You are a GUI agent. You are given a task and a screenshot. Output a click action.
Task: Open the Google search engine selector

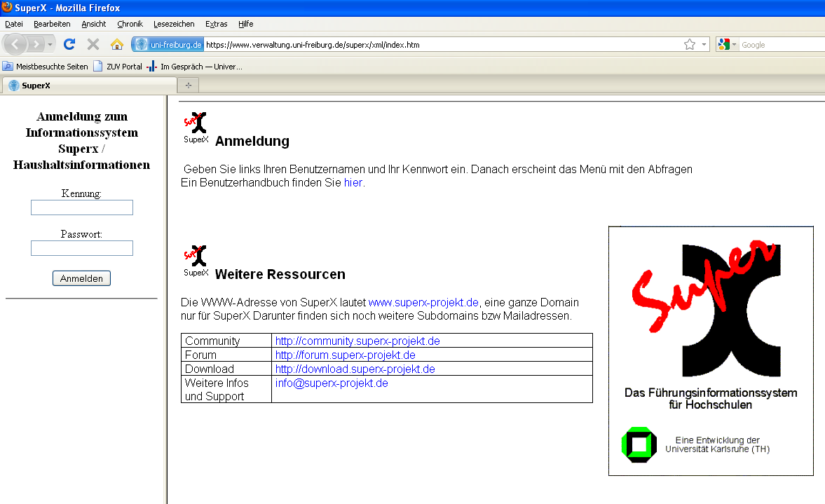727,45
